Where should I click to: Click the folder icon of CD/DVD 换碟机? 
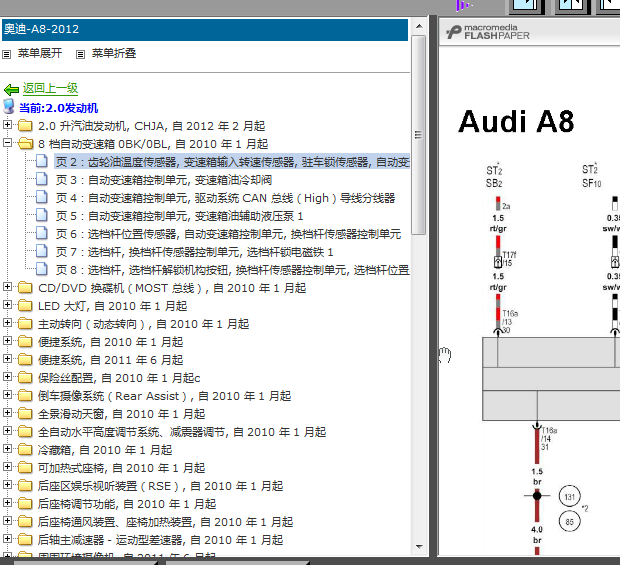coord(25,288)
